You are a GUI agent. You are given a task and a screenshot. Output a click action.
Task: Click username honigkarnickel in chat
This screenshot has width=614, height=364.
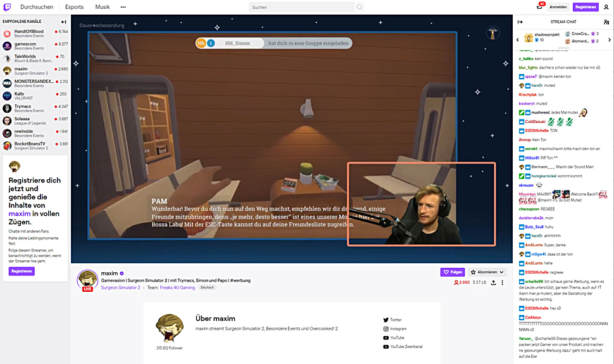[x=544, y=177]
